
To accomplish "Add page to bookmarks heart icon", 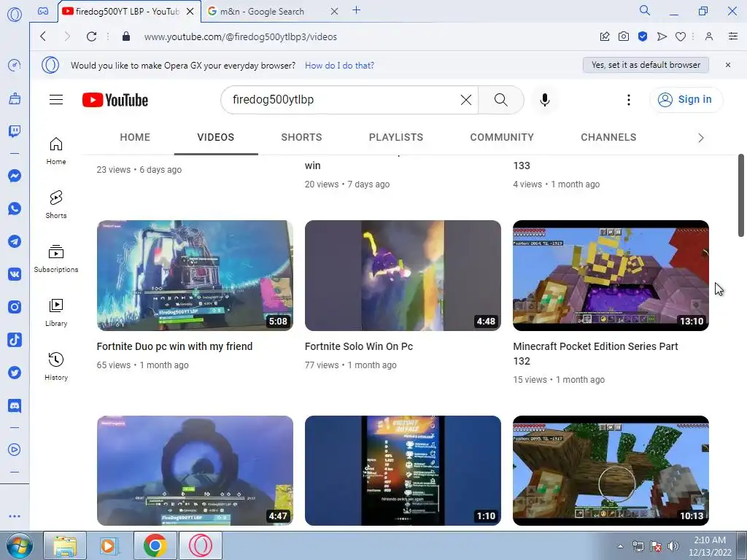I will (681, 36).
